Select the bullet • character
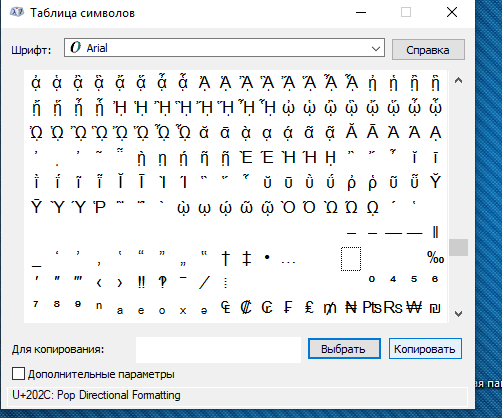Image resolution: width=502 pixels, height=418 pixels. (267, 257)
